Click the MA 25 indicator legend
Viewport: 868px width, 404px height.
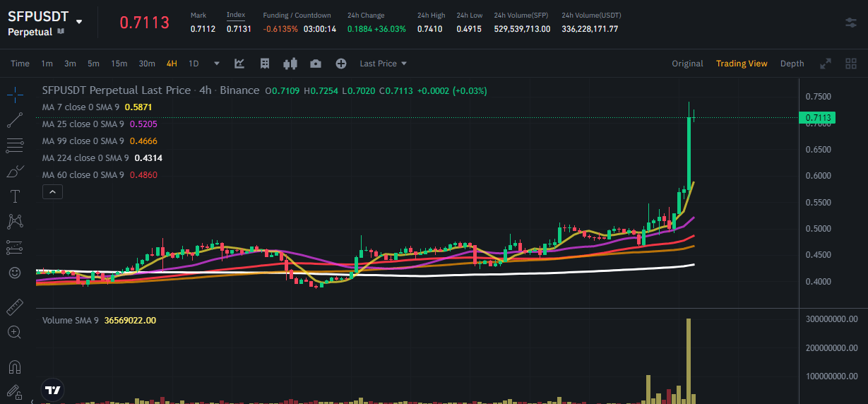pyautogui.click(x=100, y=124)
